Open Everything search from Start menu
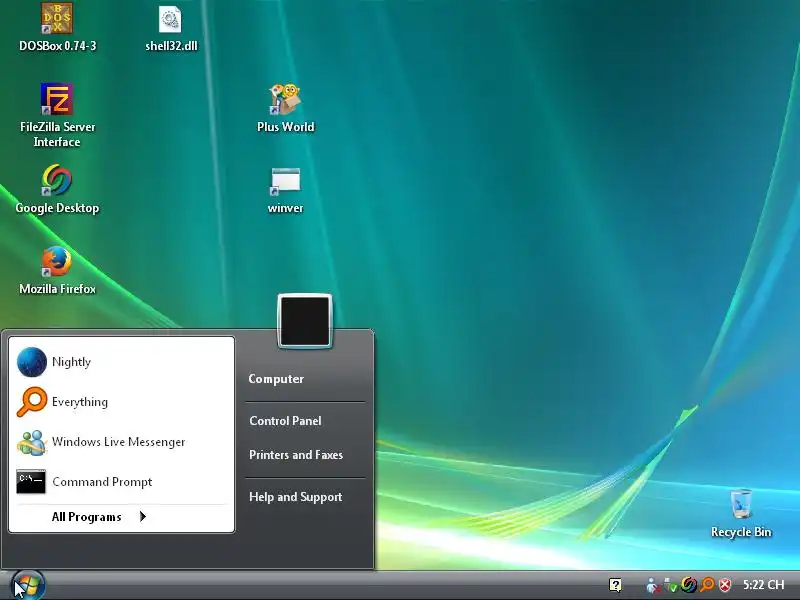This screenshot has width=800, height=600. (121, 402)
